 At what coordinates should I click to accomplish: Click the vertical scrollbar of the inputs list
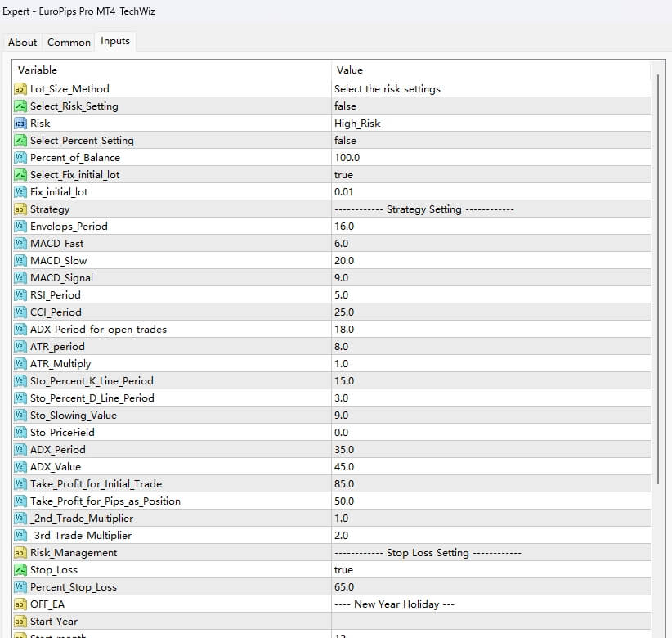pyautogui.click(x=658, y=327)
